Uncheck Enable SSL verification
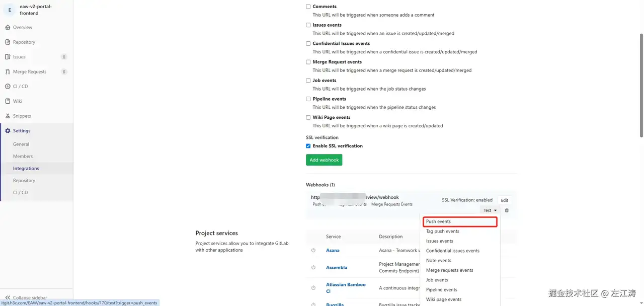This screenshot has width=644, height=306. click(x=308, y=146)
